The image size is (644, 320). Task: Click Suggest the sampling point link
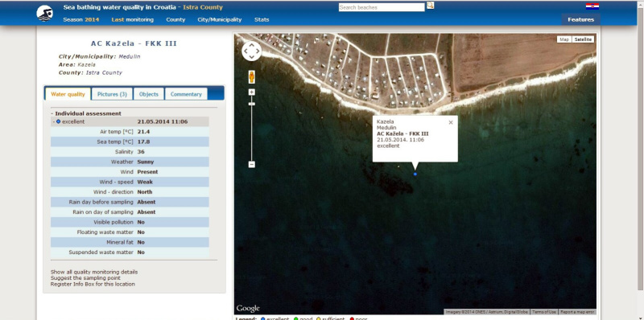tap(85, 278)
